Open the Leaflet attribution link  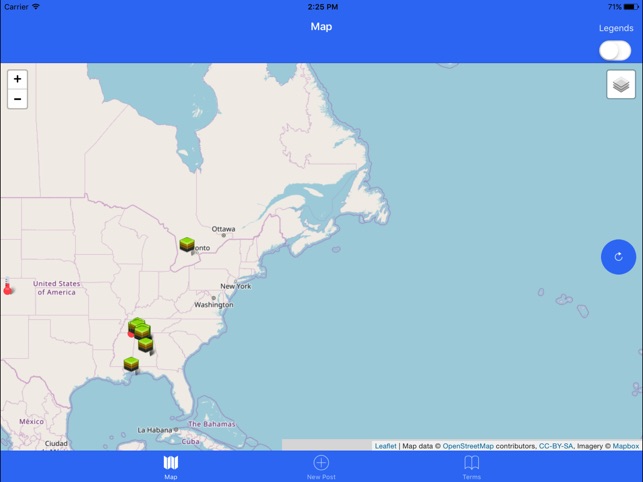(x=385, y=446)
